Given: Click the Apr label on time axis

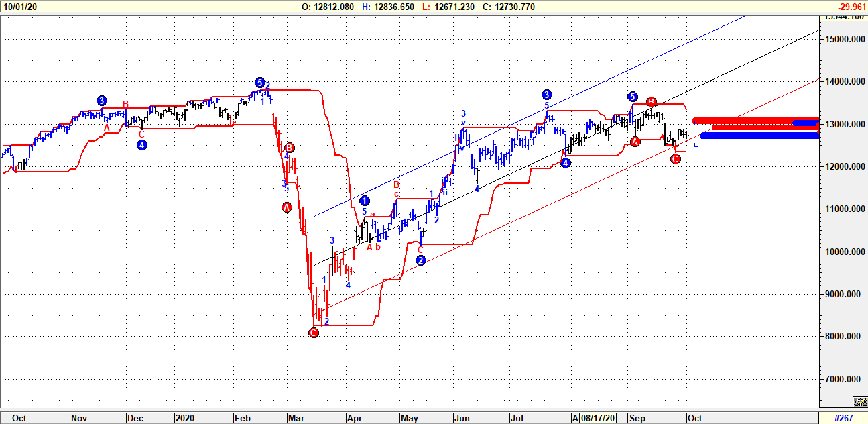Looking at the screenshot, I should 355,418.
